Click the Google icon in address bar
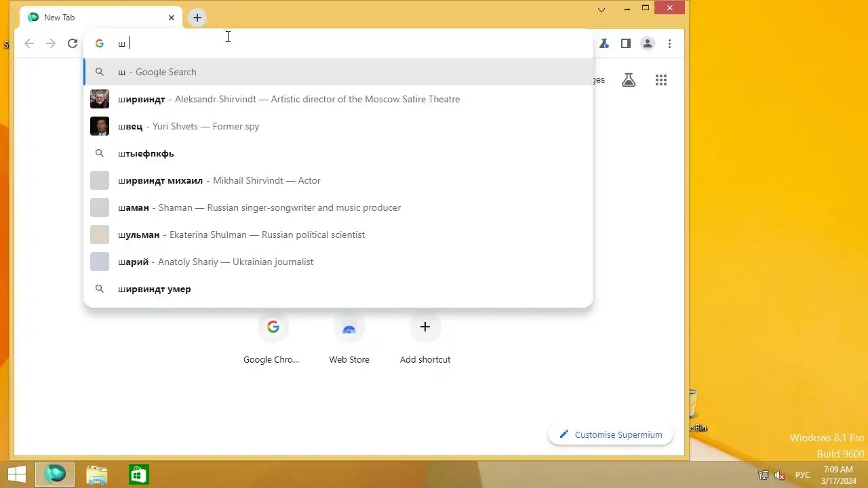Image resolution: width=868 pixels, height=488 pixels. click(100, 43)
